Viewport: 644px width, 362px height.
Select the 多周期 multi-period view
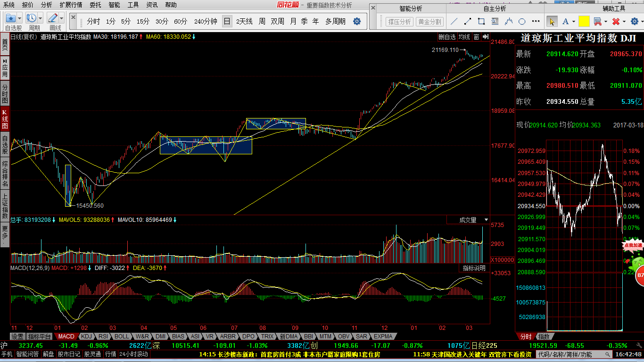click(x=335, y=21)
